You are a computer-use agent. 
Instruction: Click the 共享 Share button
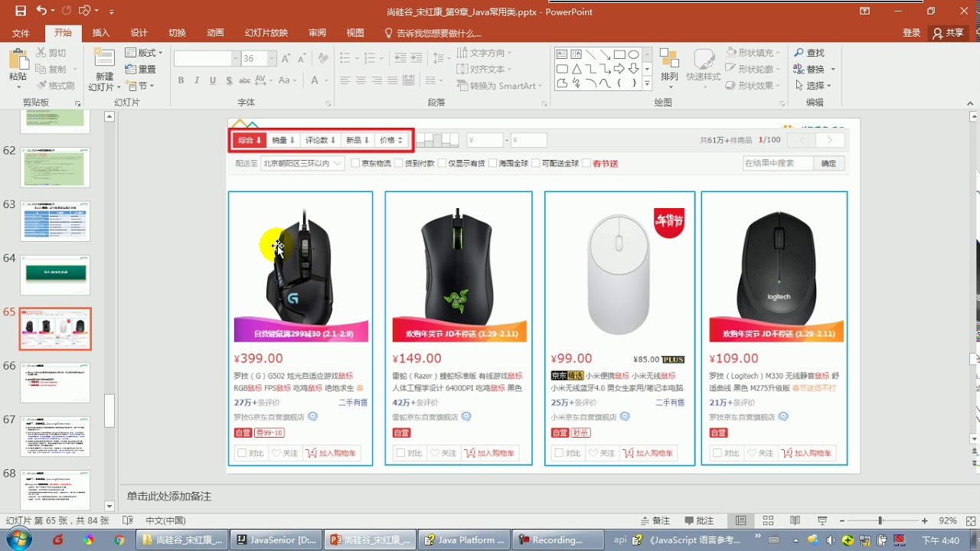(948, 33)
